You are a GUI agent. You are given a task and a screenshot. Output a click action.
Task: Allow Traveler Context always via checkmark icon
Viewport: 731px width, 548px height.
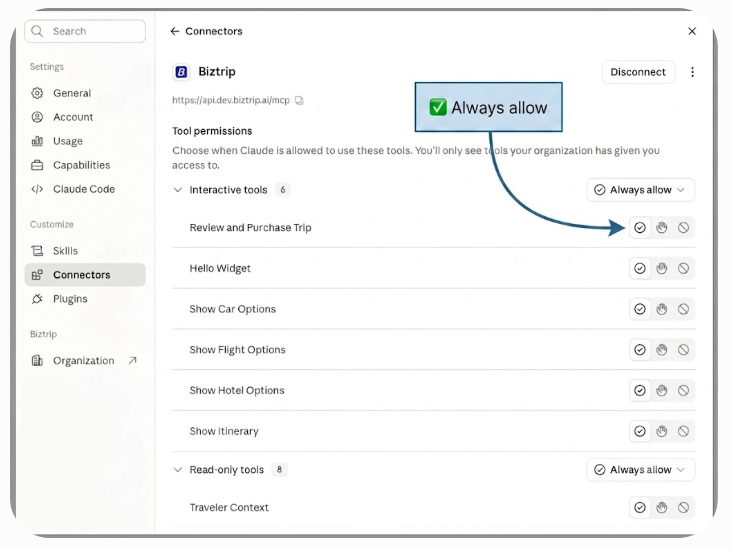[x=640, y=507]
